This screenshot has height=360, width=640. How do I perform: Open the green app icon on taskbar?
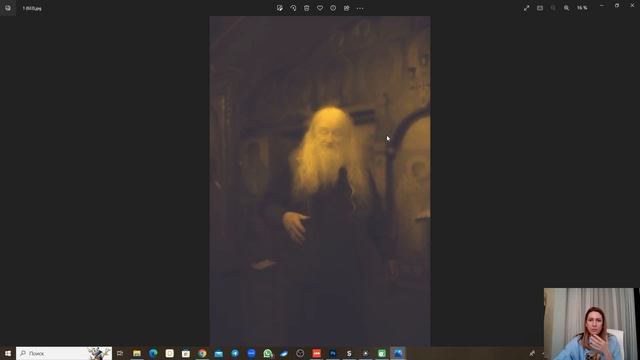pyautogui.click(x=382, y=353)
